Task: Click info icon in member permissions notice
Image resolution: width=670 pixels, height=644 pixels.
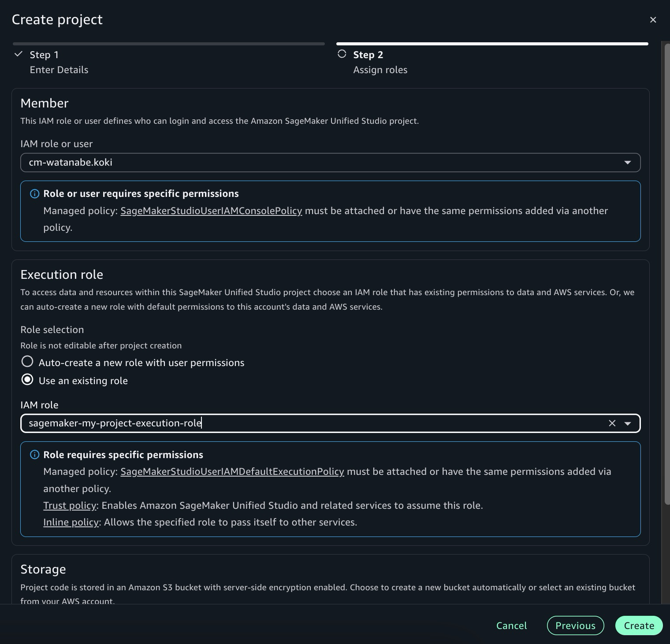Action: pyautogui.click(x=34, y=194)
